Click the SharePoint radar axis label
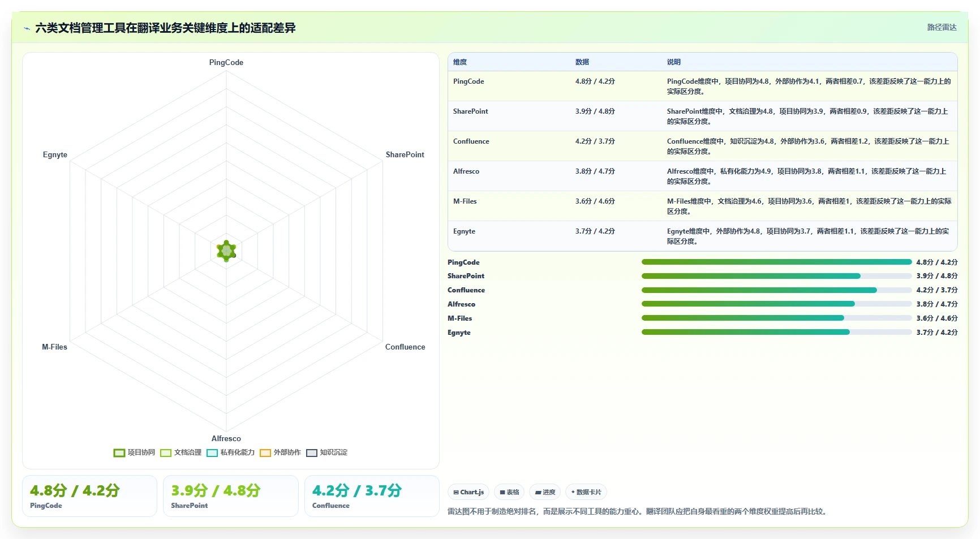 point(405,154)
